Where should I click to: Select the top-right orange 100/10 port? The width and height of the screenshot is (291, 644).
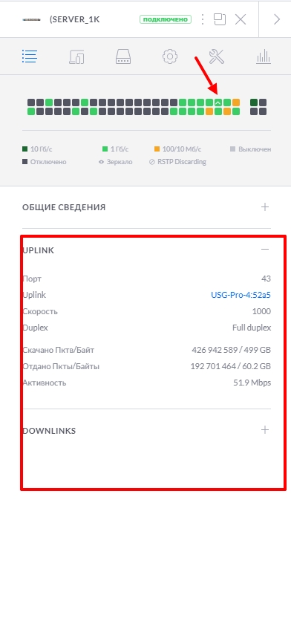(x=236, y=103)
